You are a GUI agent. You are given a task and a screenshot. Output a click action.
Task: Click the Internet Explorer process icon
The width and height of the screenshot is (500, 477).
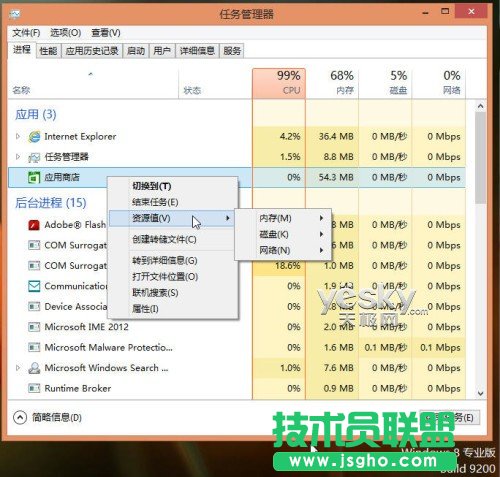coord(34,136)
